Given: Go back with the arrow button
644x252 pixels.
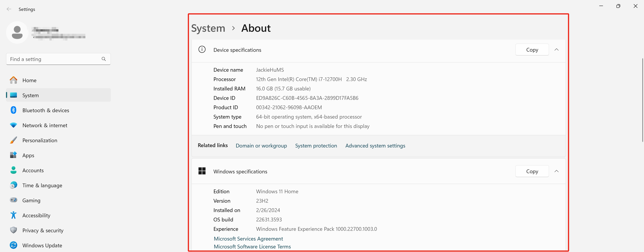Looking at the screenshot, I should 9,9.
